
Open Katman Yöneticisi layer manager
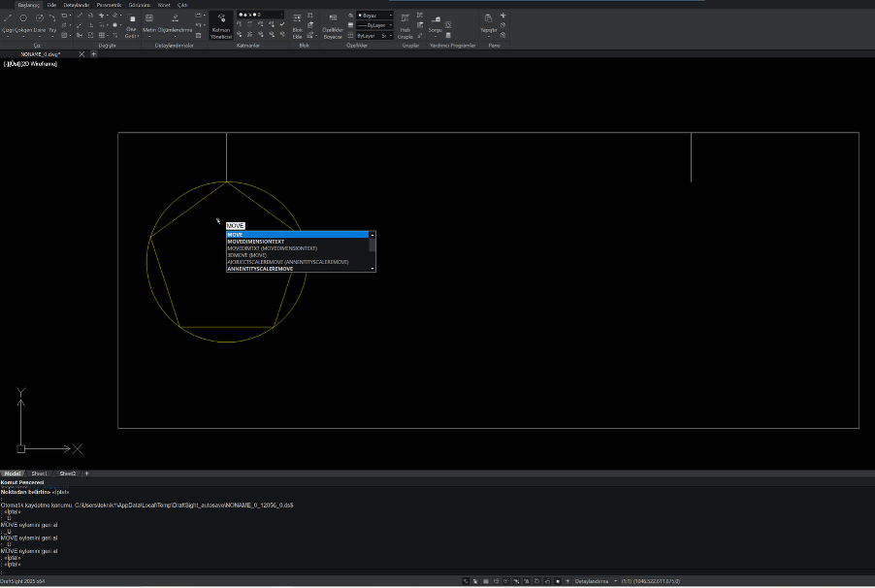(x=221, y=23)
